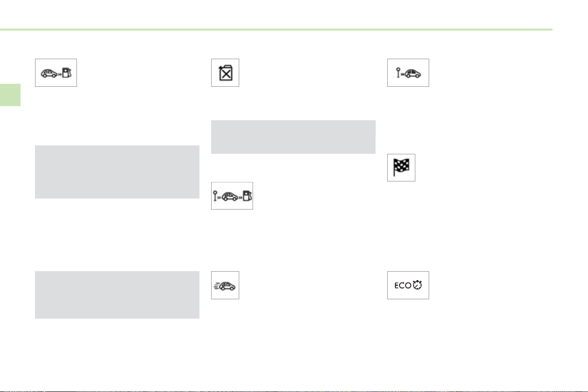Click the fuel pump in the three-symbol icon
The height and width of the screenshot is (392, 588).
246,196
